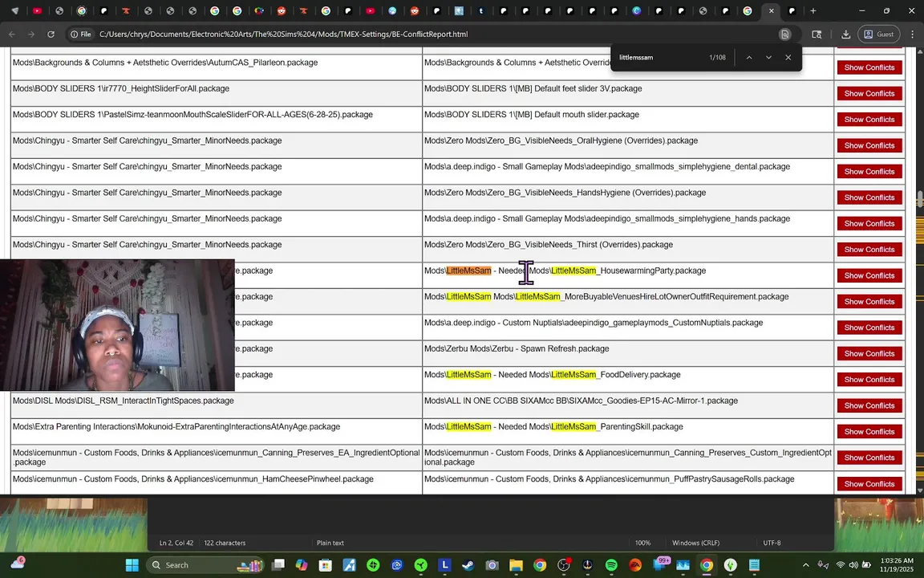This screenshot has width=924, height=578.
Task: Show conflicts for Thirst Overrides row
Action: (x=869, y=249)
